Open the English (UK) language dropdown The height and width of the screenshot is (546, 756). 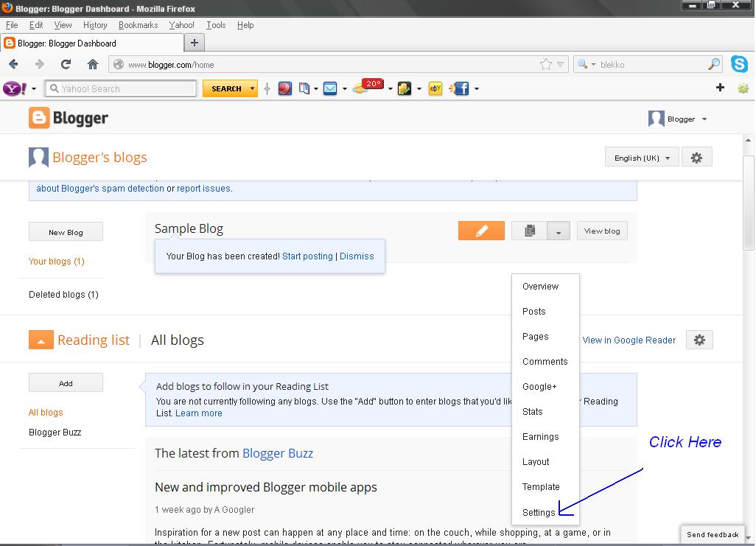pyautogui.click(x=642, y=158)
